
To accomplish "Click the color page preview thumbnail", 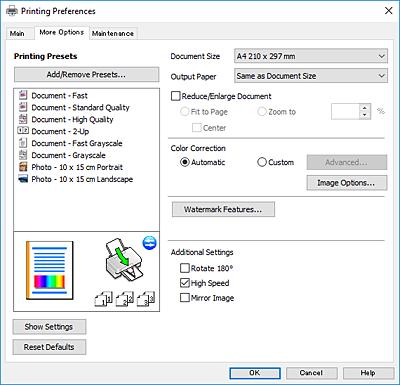I will (50, 270).
